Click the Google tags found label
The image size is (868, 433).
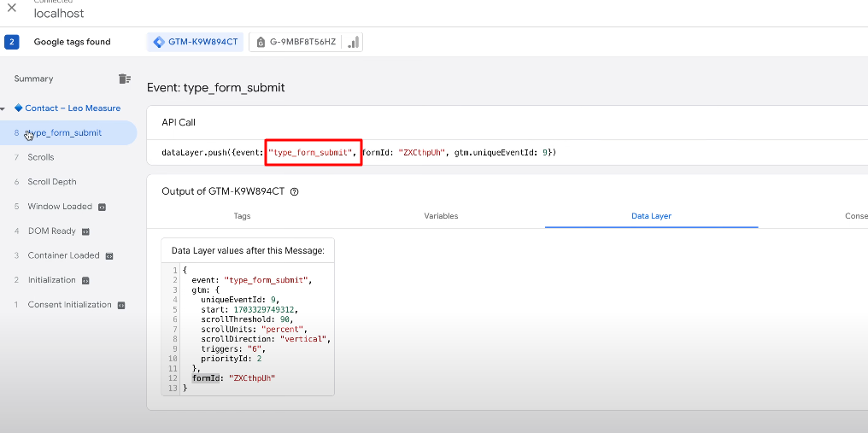tap(72, 42)
